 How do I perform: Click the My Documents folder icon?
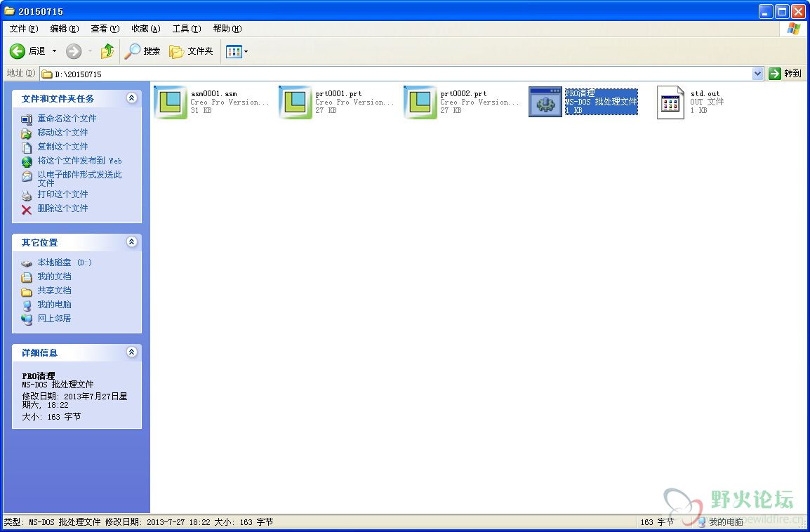click(x=27, y=278)
